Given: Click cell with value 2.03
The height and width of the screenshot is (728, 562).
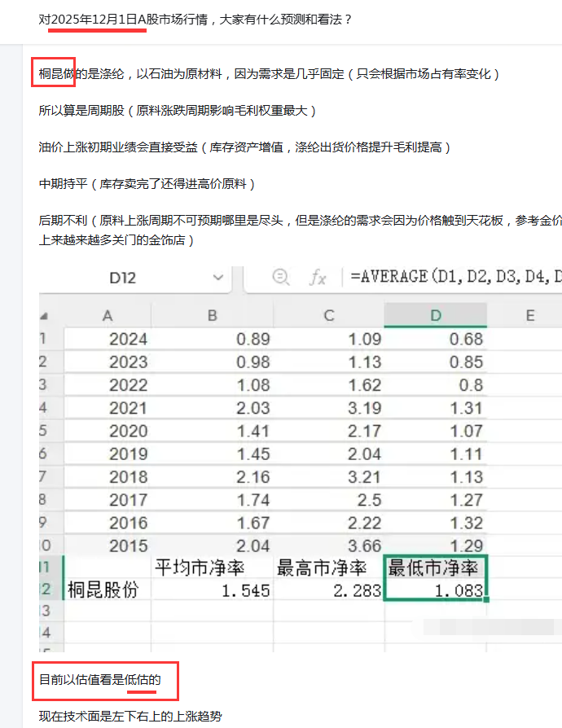Looking at the screenshot, I should click(213, 408).
